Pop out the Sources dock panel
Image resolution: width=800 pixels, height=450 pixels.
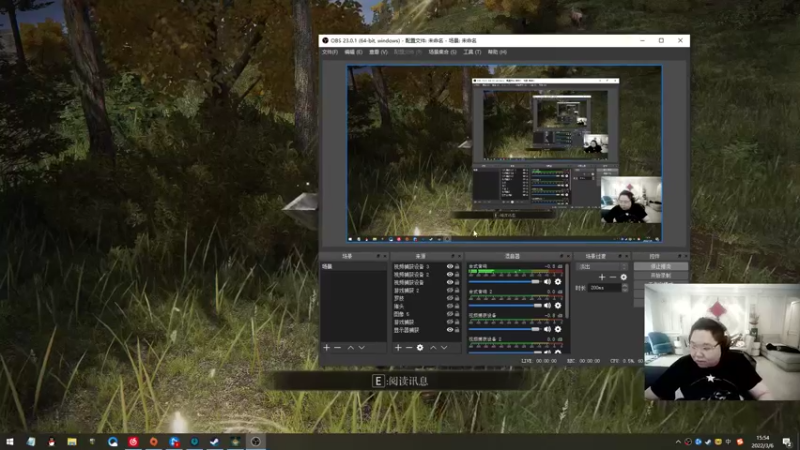tap(453, 256)
